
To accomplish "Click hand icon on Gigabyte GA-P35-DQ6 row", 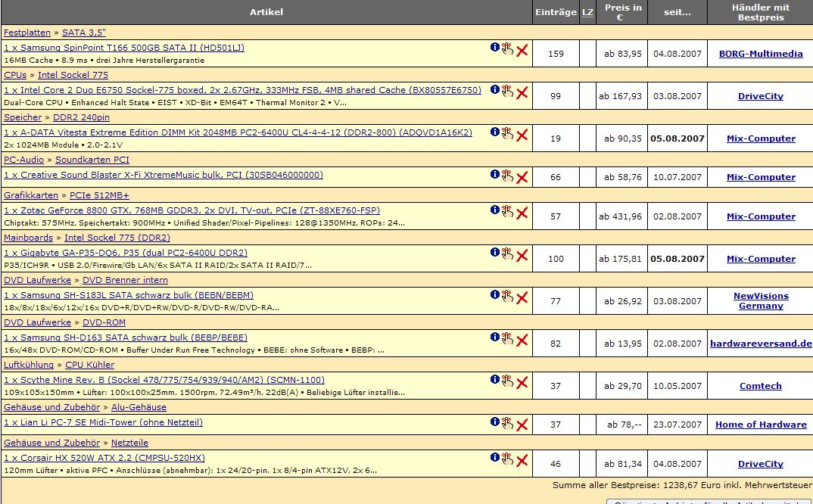I will (x=508, y=254).
